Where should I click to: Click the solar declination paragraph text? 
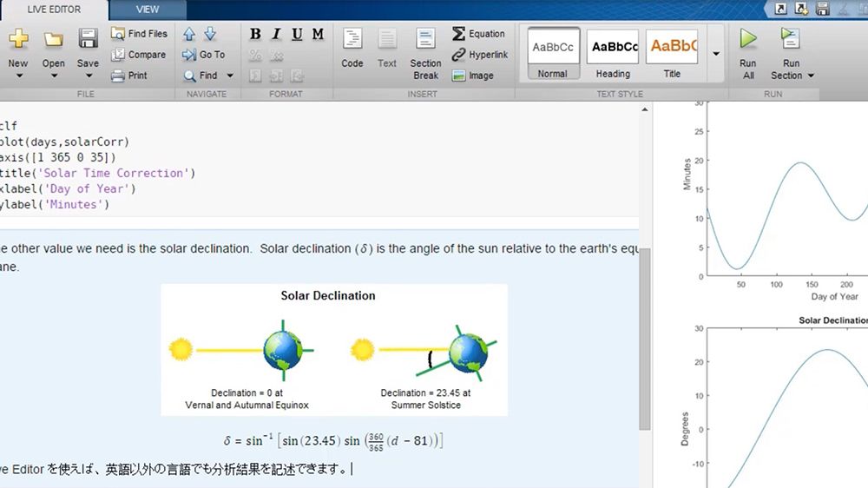pos(319,257)
